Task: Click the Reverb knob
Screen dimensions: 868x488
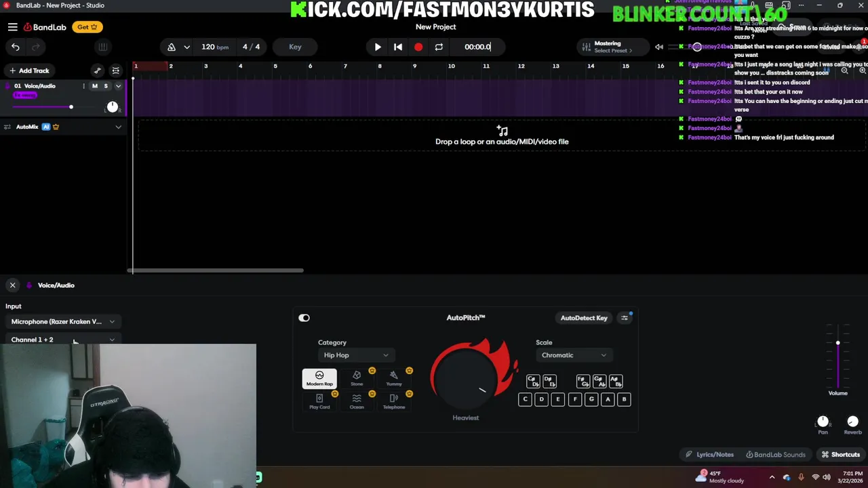Action: coord(852,422)
